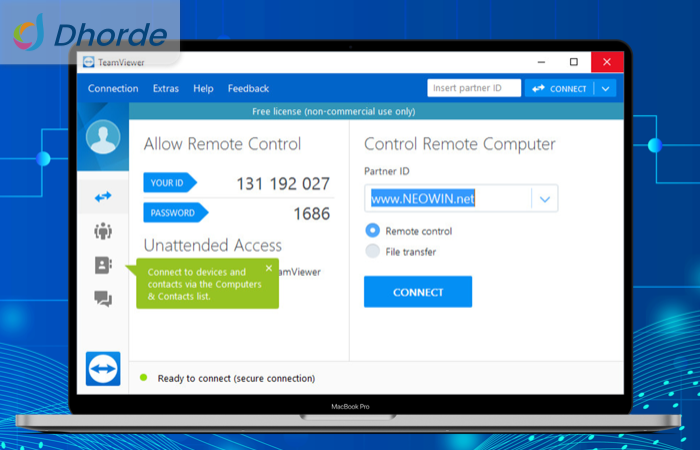
Task: Click the Insert partner ID field
Action: 474,88
